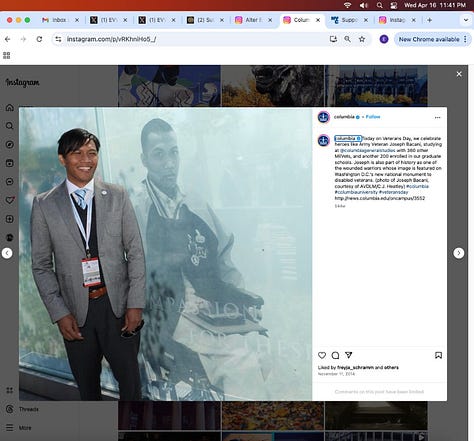Open the Reels icon in sidebar

coord(10,163)
